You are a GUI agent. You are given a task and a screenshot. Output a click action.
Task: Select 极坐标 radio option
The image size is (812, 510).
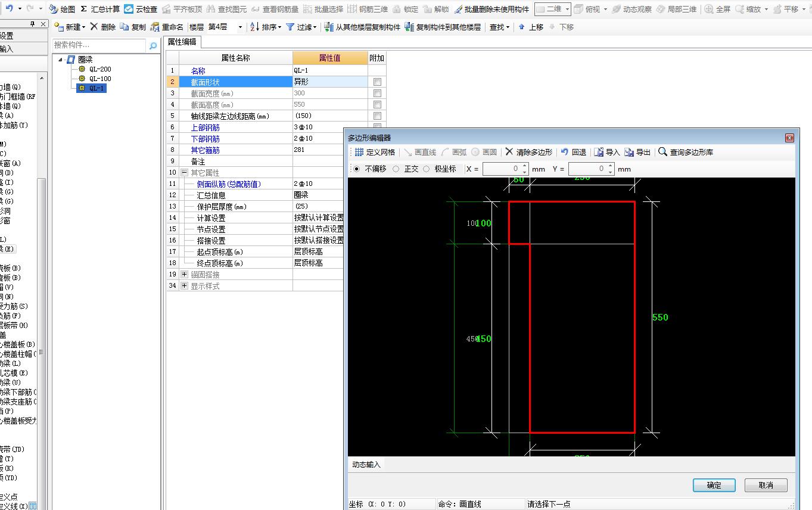(x=426, y=169)
